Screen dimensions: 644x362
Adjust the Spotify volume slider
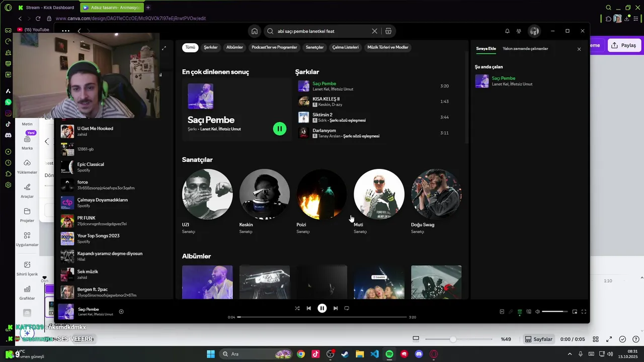click(555, 312)
